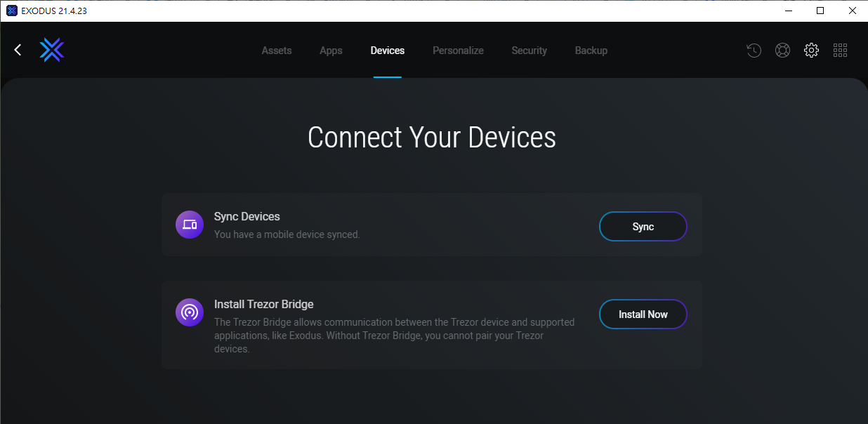Click "You have a mobile device synced" text
868x424 pixels.
click(287, 234)
